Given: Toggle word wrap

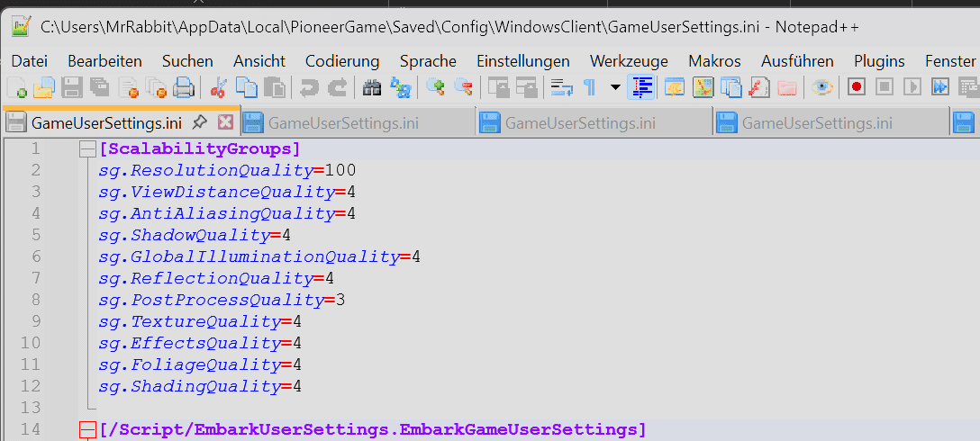Looking at the screenshot, I should (561, 87).
